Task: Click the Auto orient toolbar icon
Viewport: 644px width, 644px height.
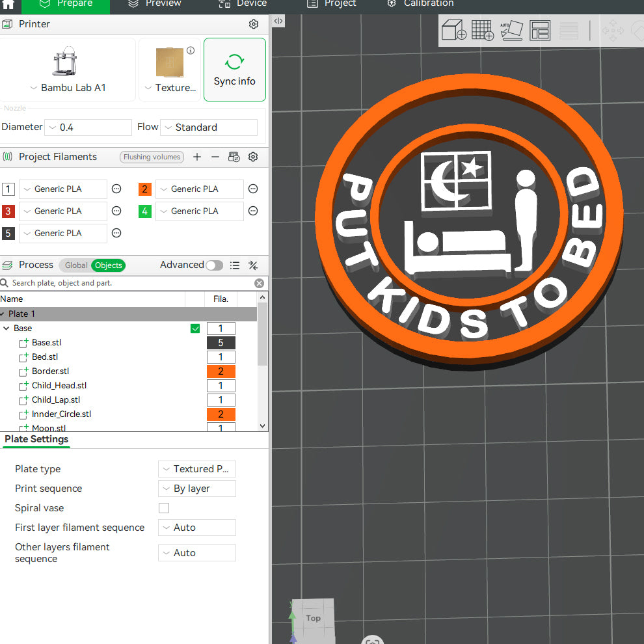Action: (x=511, y=31)
